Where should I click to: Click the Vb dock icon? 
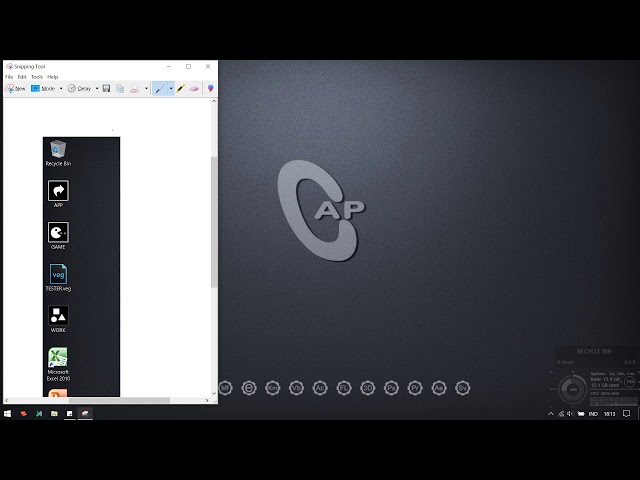[296, 388]
